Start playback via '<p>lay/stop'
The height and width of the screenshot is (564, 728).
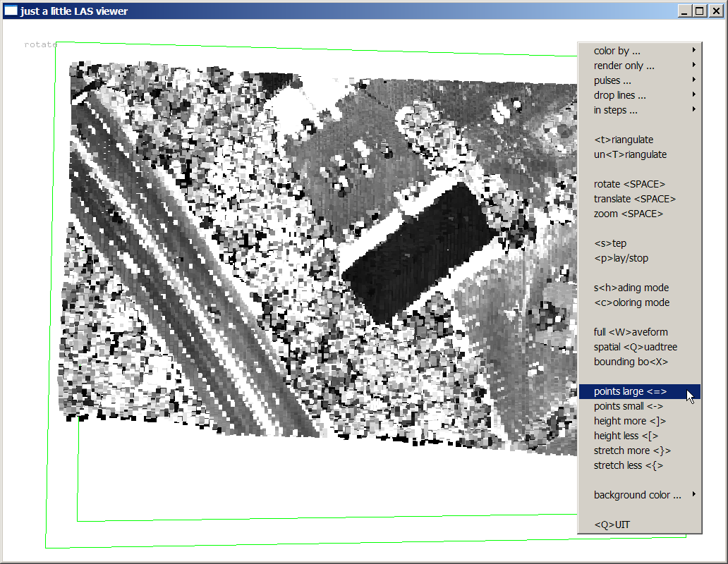(x=621, y=258)
